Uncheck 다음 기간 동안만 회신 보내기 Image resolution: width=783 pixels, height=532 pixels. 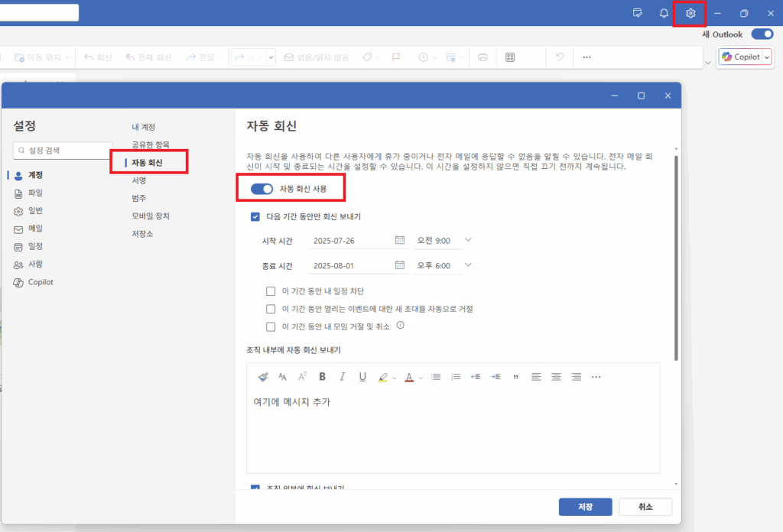point(255,216)
